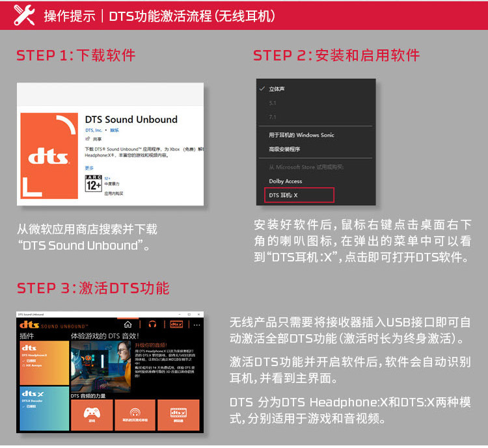488x448 pixels.
Task: Open the home icon in DTS Sound Unbound
Action: click(128, 324)
